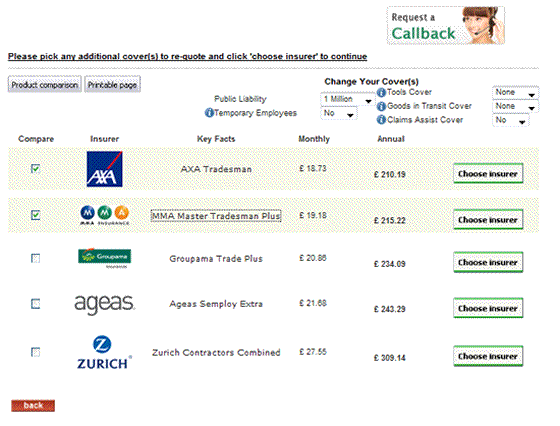
Task: Open the Public Liability 1 Million dropdown
Action: (x=347, y=99)
